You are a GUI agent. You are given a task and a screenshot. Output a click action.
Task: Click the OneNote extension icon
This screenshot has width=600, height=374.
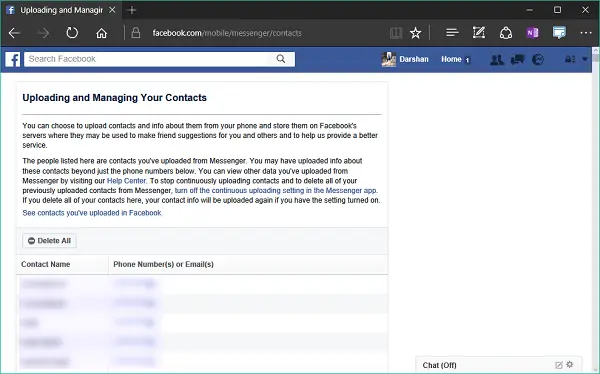[x=532, y=33]
